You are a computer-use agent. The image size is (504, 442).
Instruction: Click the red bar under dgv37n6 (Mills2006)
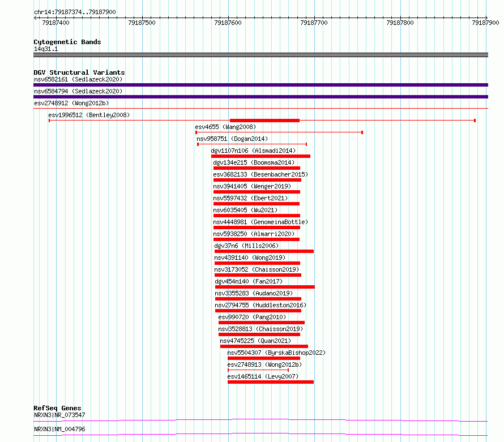(264, 251)
